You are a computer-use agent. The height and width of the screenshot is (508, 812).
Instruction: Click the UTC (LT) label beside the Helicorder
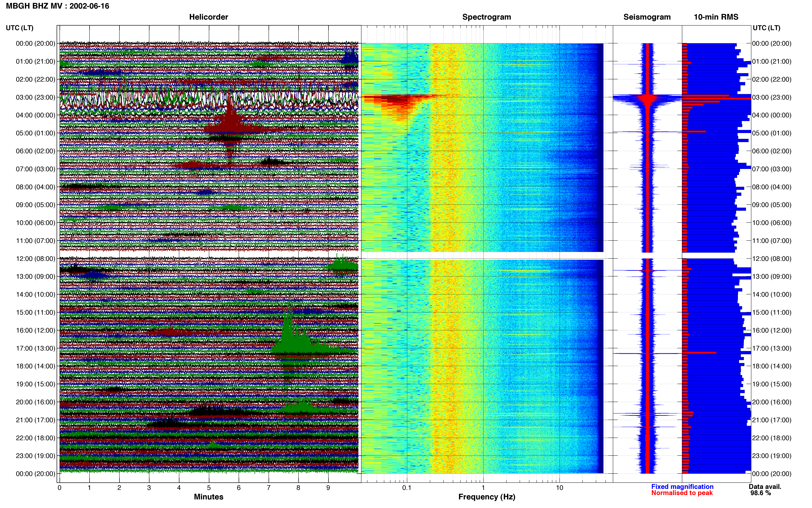click(x=20, y=28)
